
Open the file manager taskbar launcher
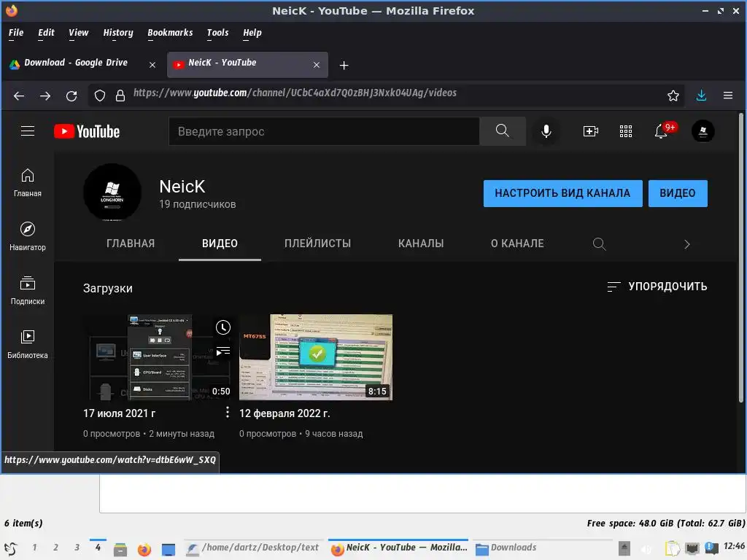pyautogui.click(x=120, y=550)
